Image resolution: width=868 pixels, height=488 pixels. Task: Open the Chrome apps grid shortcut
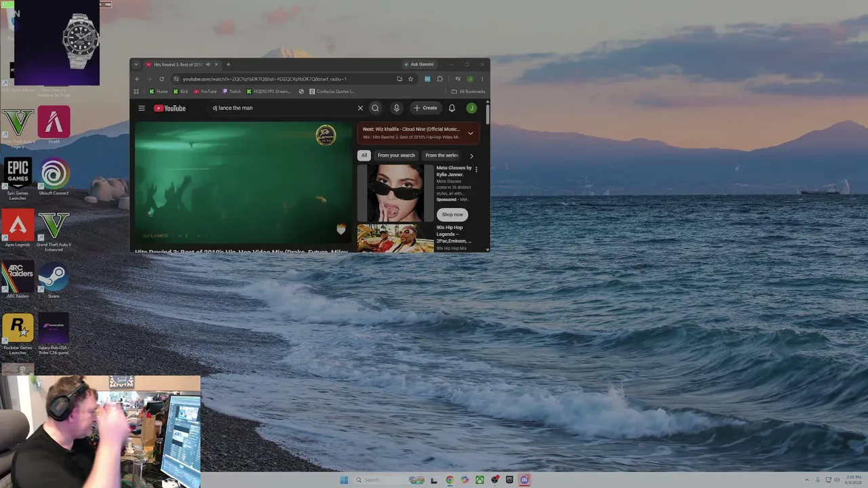click(x=136, y=91)
